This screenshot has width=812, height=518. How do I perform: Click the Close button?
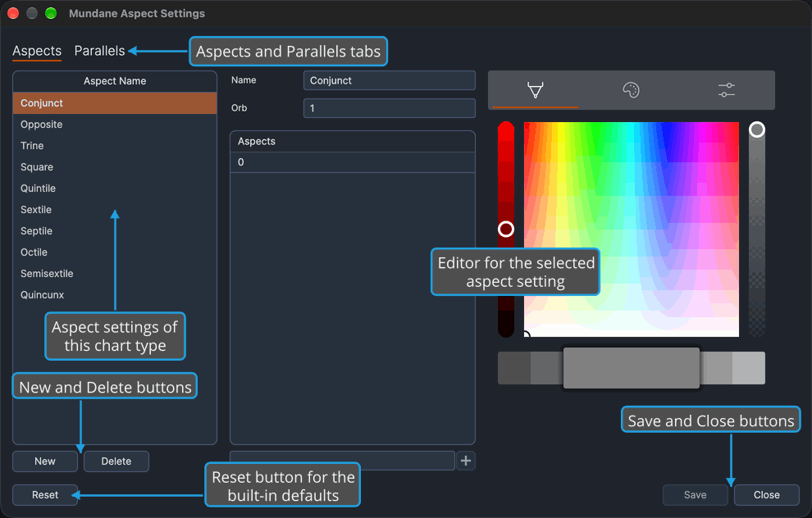pyautogui.click(x=766, y=495)
